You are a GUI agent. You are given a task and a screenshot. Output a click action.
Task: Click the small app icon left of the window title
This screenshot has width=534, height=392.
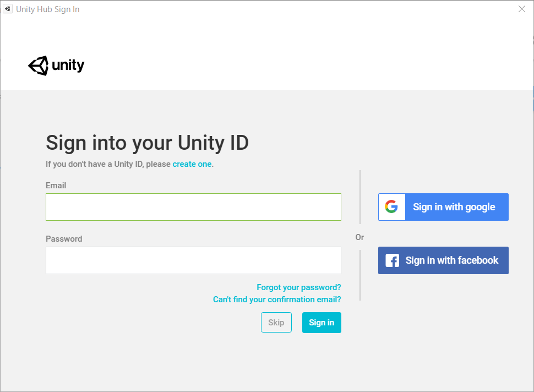tap(7, 9)
